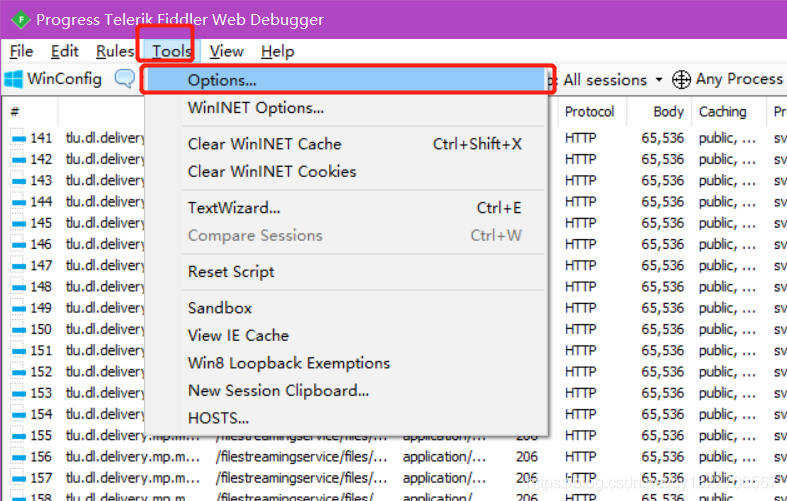Select session number 148
This screenshot has height=501, width=787.
[x=41, y=287]
